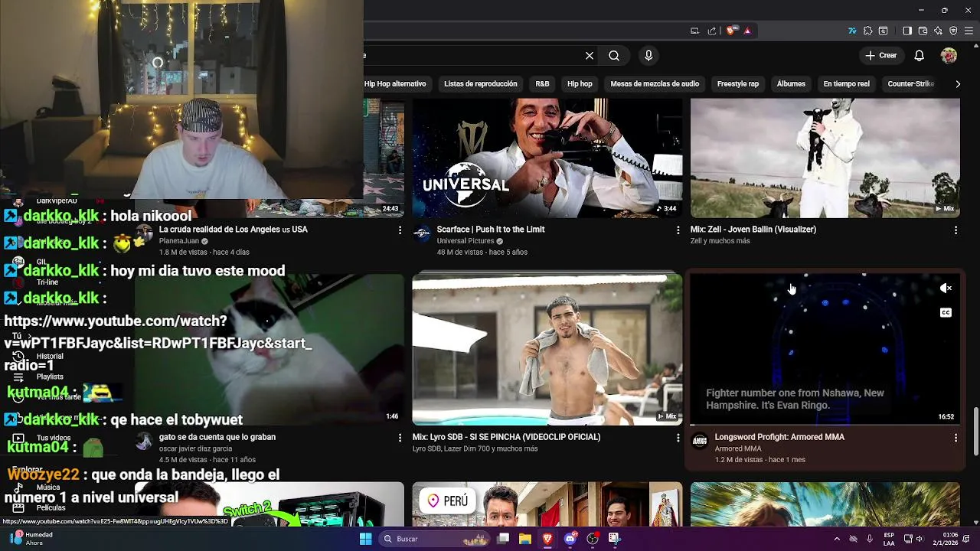Click the cast/install screen icon in address bar

pos(694,31)
